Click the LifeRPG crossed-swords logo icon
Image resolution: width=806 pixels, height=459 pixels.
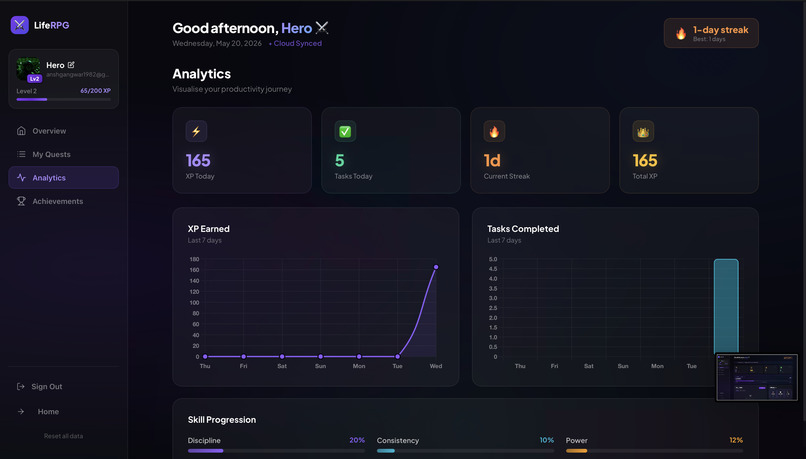[20, 25]
